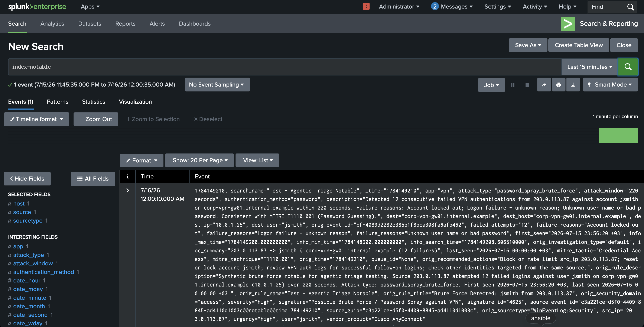Open Search & Reporting app icon

568,24
